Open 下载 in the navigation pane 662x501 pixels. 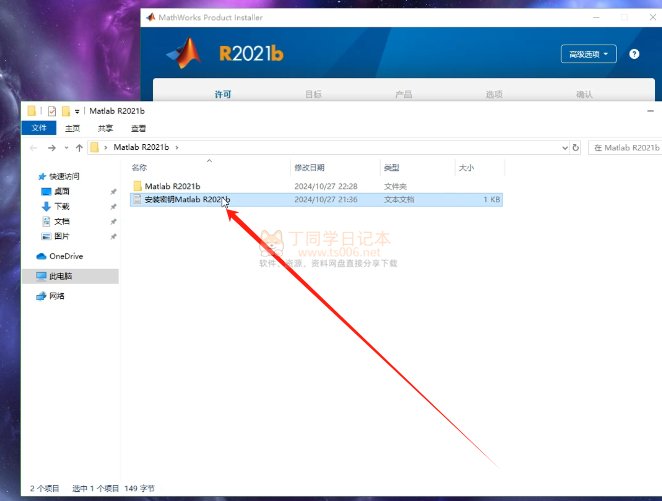[x=62, y=206]
